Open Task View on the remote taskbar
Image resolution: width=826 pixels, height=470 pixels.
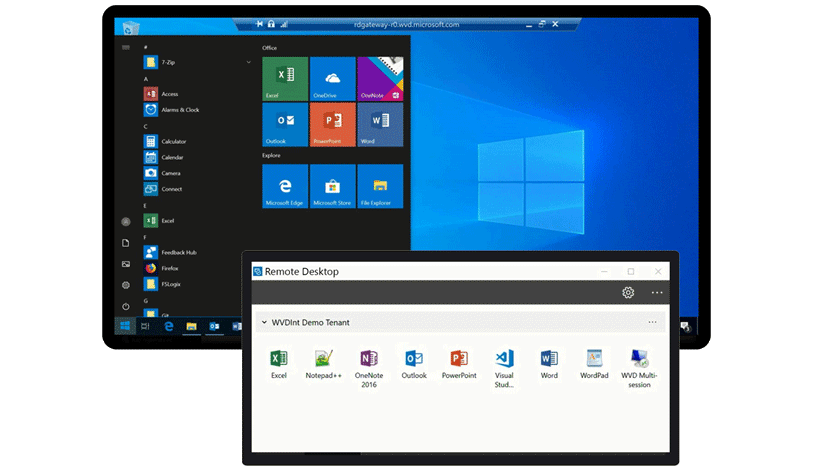pos(145,326)
